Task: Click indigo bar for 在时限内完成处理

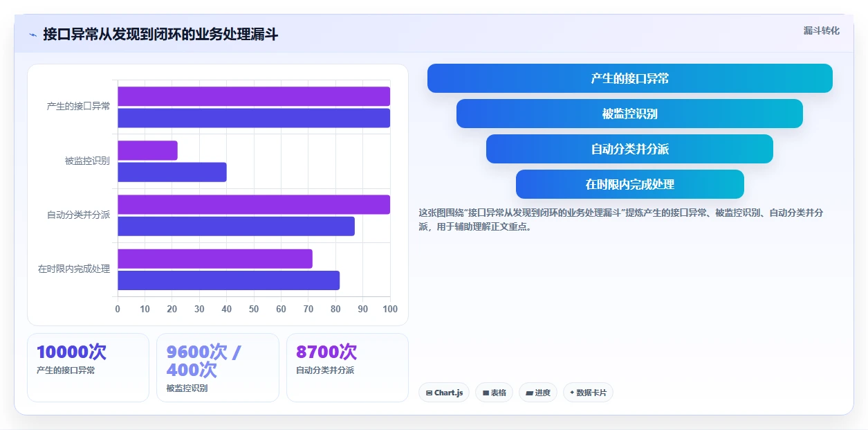Action: click(228, 280)
